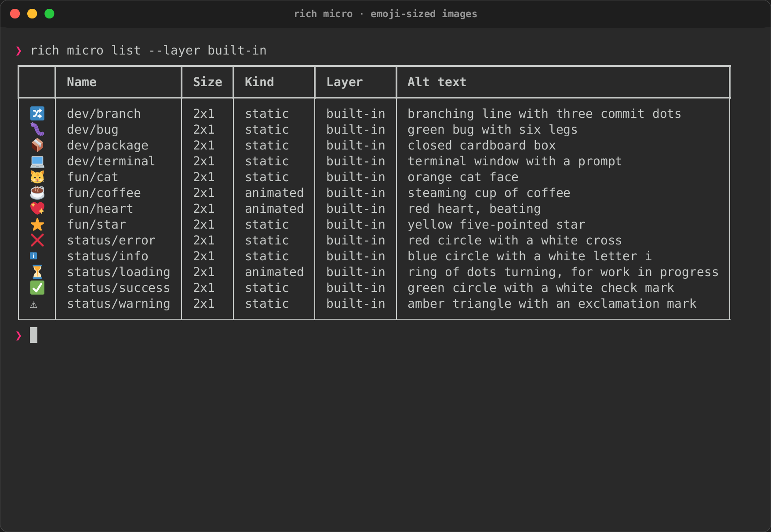Select the dev/terminal name cell

click(x=111, y=161)
